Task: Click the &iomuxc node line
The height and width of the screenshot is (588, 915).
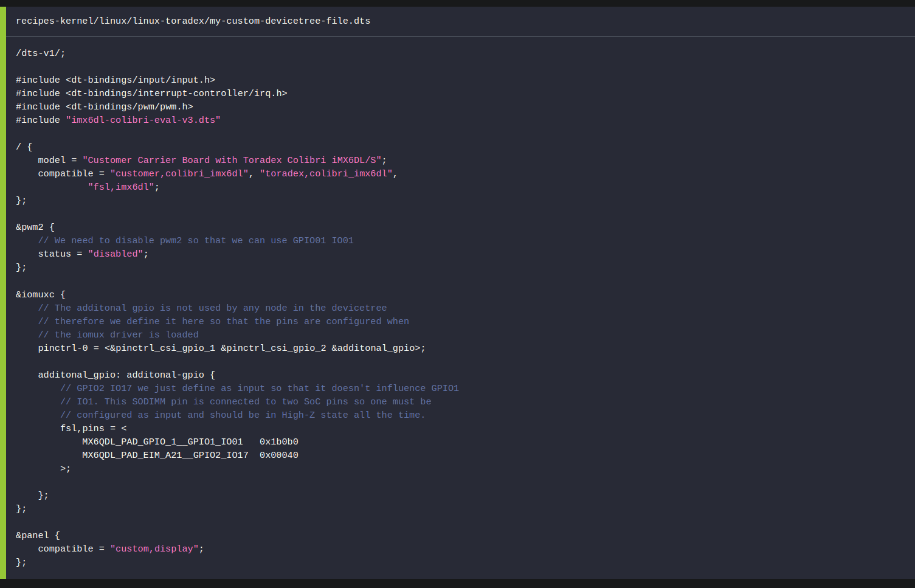Action: pos(41,295)
